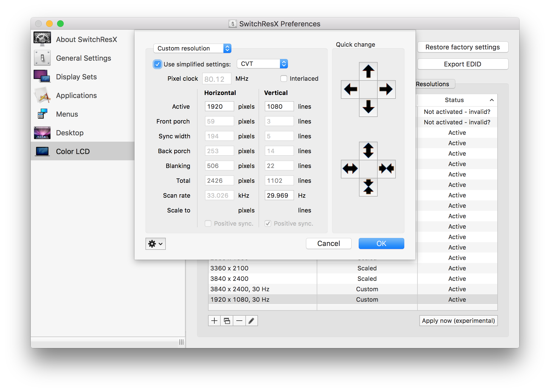
Task: Click the vertical scan rate Hz field
Action: point(279,195)
